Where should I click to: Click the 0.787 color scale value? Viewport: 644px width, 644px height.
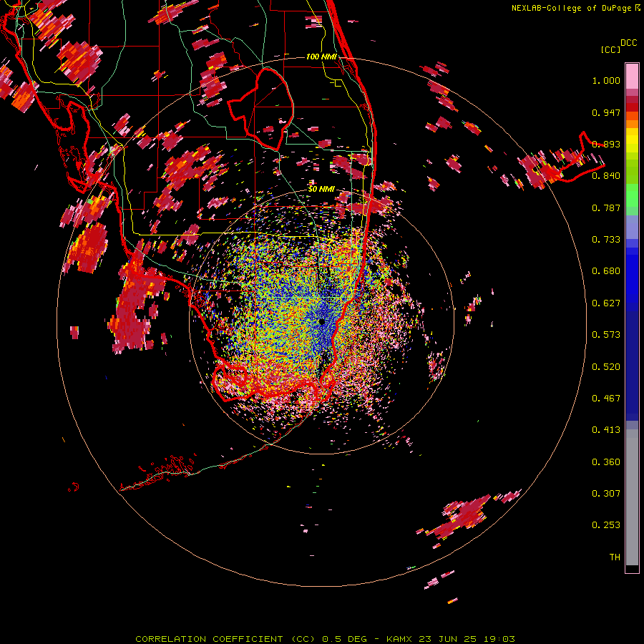click(x=606, y=208)
